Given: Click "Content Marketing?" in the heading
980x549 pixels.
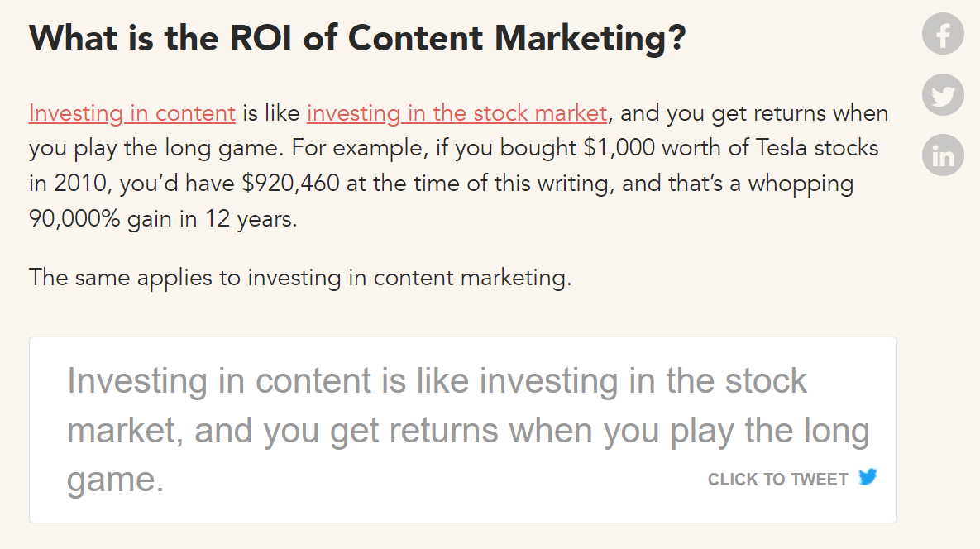Looking at the screenshot, I should tap(517, 38).
